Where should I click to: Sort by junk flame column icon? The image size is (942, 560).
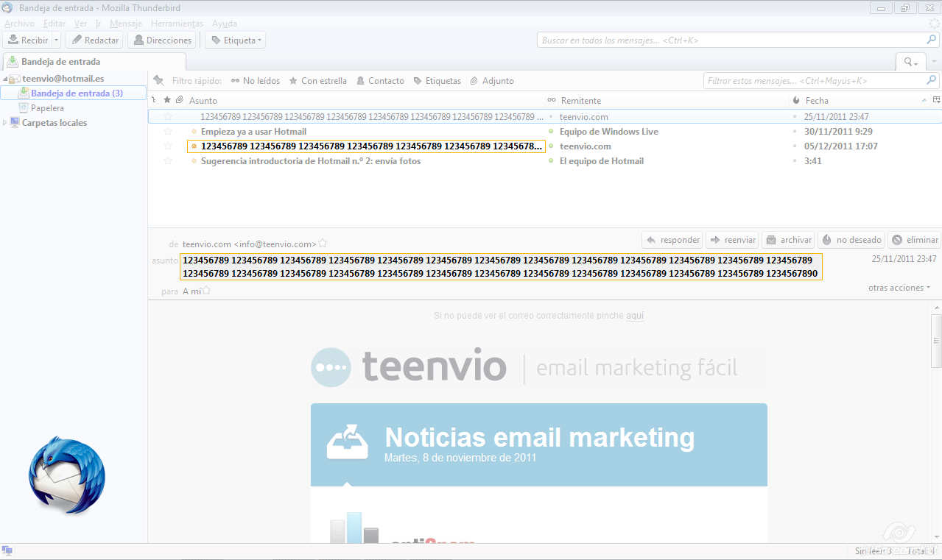click(796, 100)
